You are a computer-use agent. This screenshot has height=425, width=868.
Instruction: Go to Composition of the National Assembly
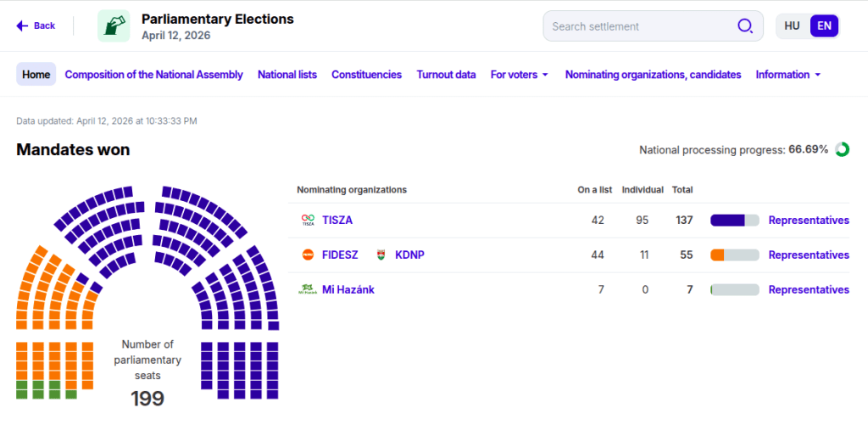pyautogui.click(x=154, y=75)
